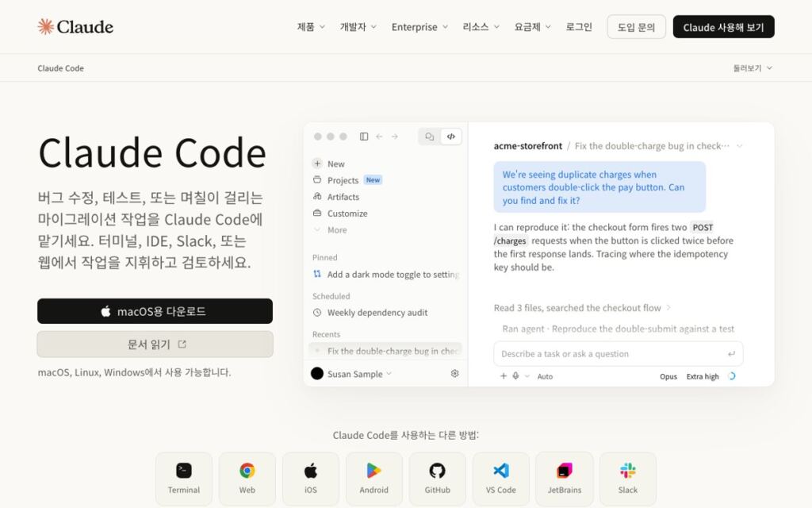Click the Ran agent step line
This screenshot has width=812, height=508.
tap(618, 329)
